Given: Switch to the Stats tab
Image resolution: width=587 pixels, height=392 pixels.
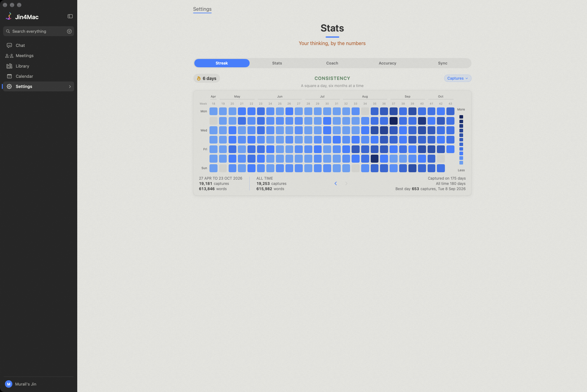Looking at the screenshot, I should 277,63.
